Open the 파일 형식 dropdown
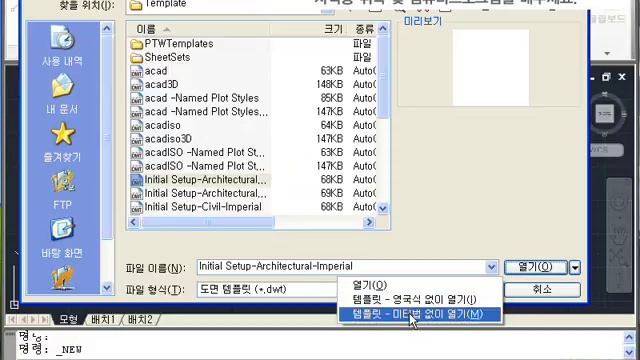Image resolution: width=640 pixels, height=360 pixels. pyautogui.click(x=267, y=289)
